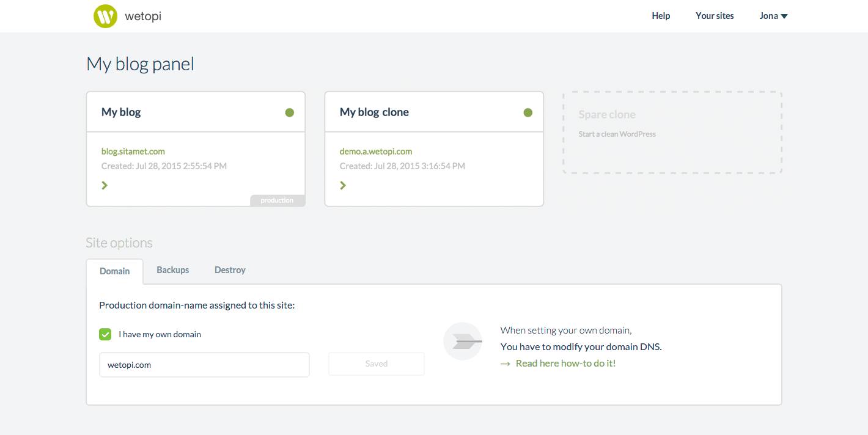This screenshot has width=868, height=435.
Task: Click the domain name input field
Action: point(204,365)
